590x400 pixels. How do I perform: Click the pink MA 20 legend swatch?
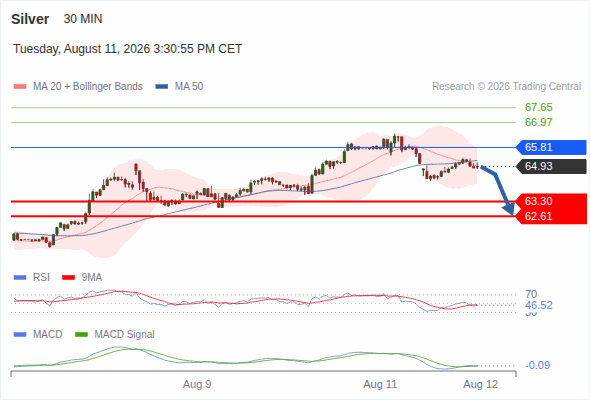pyautogui.click(x=20, y=87)
